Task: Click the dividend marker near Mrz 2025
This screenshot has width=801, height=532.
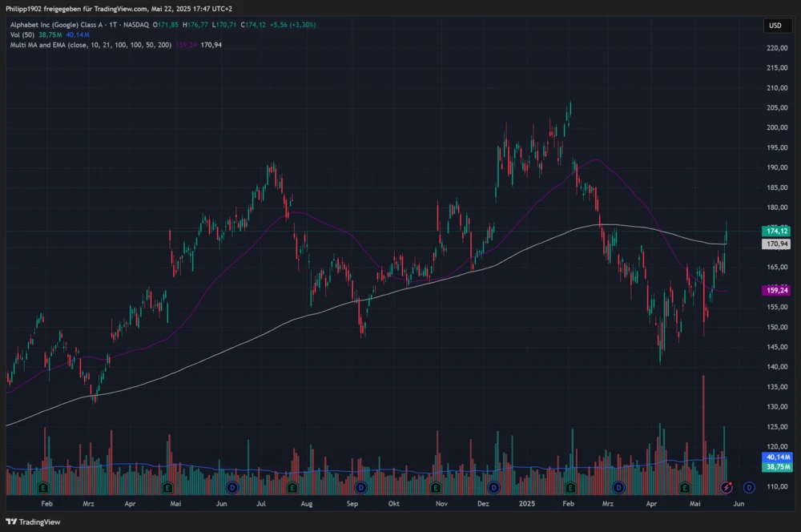Action: pyautogui.click(x=618, y=487)
